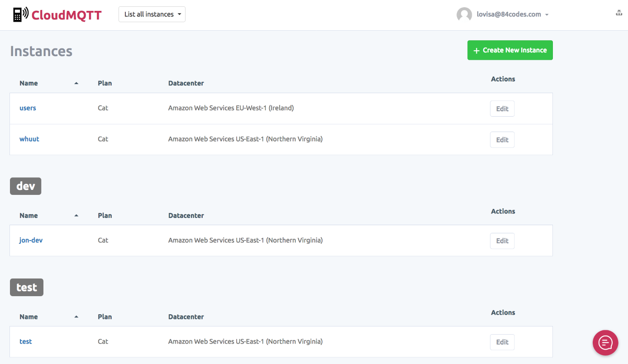628x364 pixels.
Task: Sort the first instances table by Name arrow
Action: [x=76, y=83]
